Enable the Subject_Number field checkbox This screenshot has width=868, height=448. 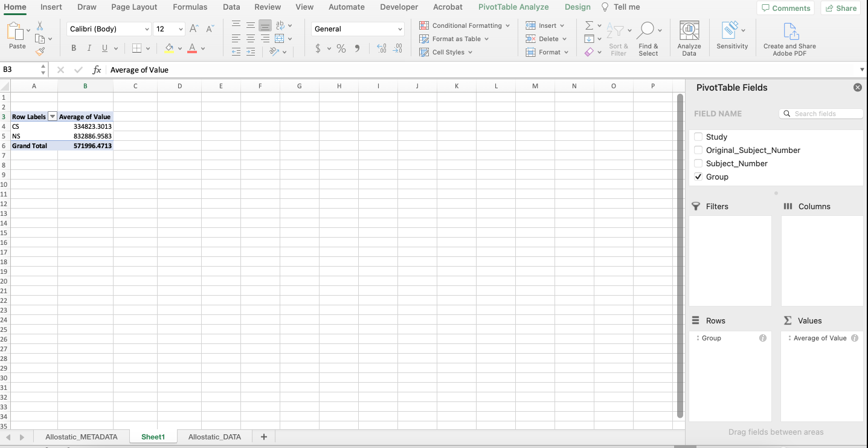(698, 164)
